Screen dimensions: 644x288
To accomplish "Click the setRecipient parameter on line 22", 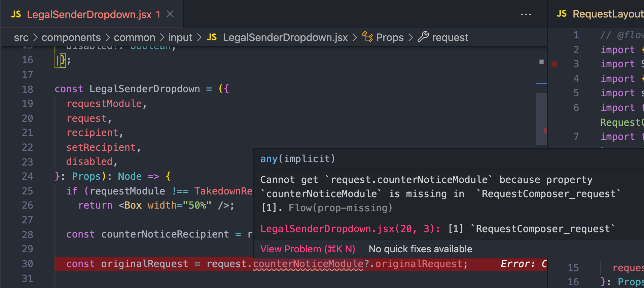I will (x=101, y=147).
